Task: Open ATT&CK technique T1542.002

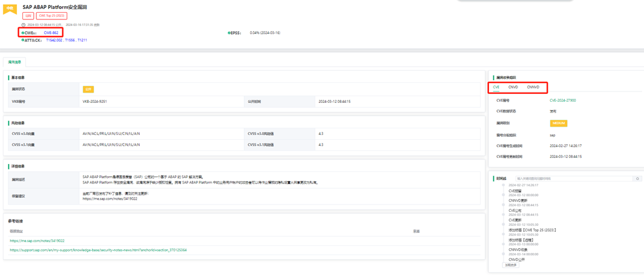Action: point(54,40)
